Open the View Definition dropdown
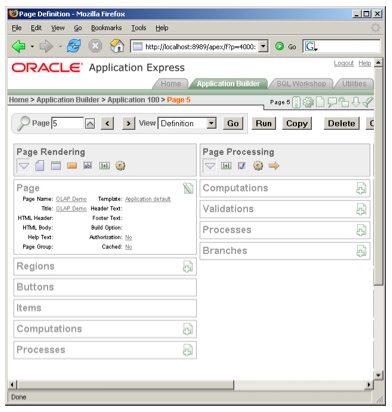The width and height of the screenshot is (392, 412). (211, 123)
